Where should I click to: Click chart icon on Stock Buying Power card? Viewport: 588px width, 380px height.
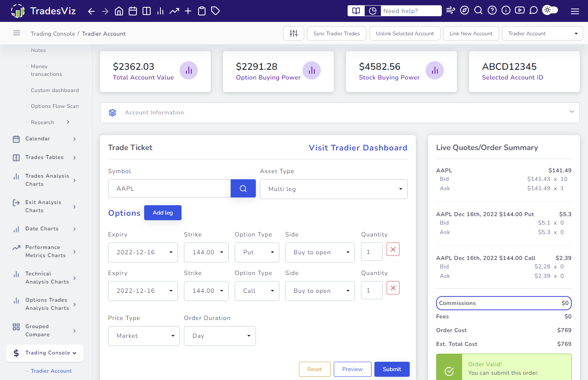[435, 71]
